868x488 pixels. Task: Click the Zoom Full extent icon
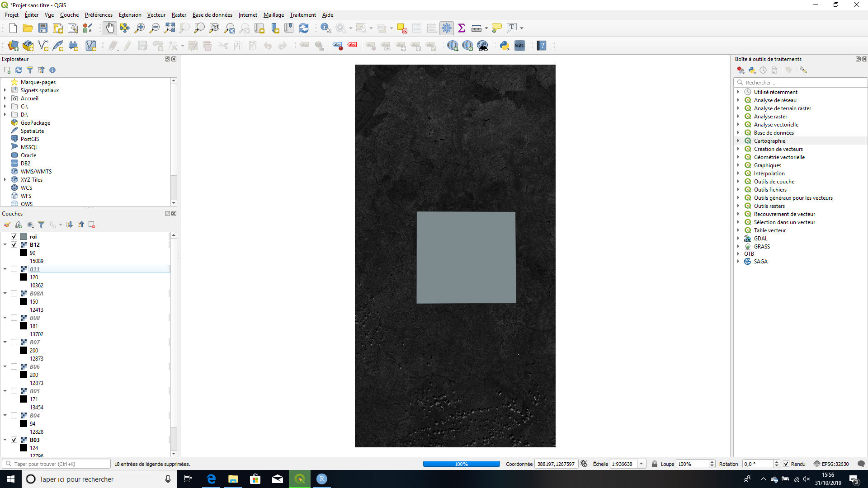[x=170, y=28]
